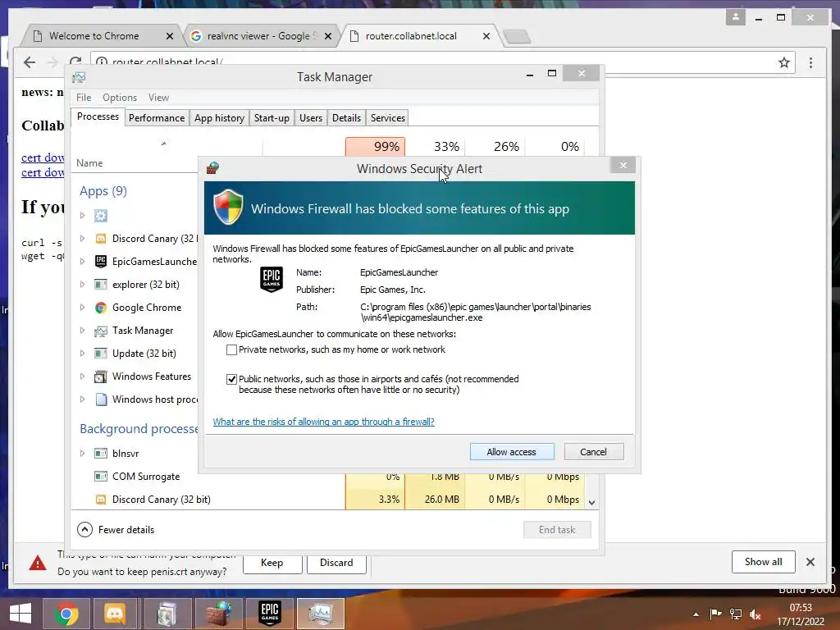Click the download warning triangle icon
Image resolution: width=840 pixels, height=630 pixels.
38,563
